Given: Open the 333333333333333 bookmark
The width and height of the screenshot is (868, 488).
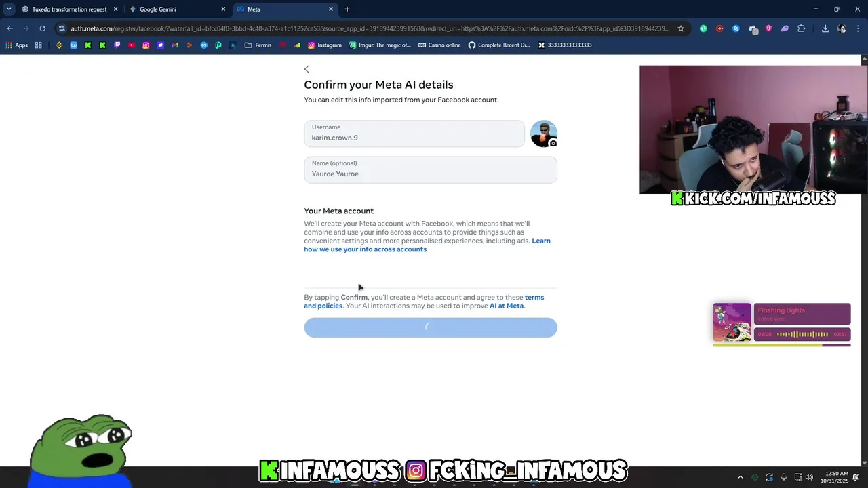Looking at the screenshot, I should 565,45.
